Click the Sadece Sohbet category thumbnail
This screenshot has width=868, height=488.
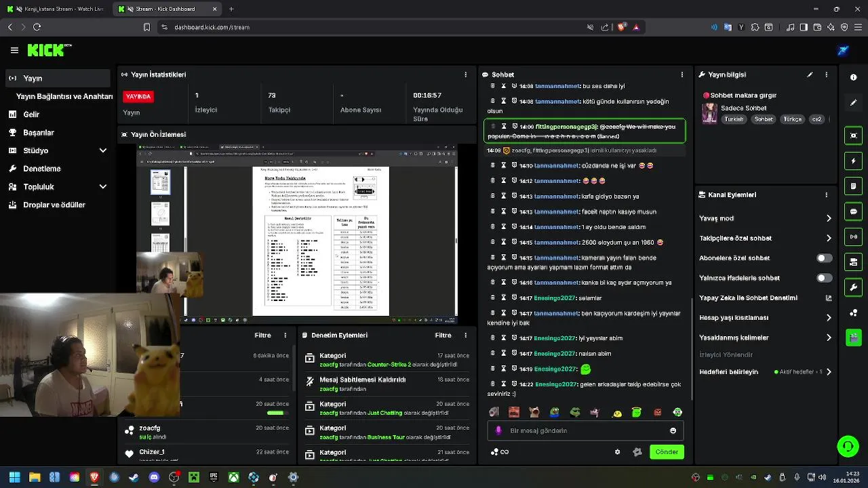click(x=709, y=113)
